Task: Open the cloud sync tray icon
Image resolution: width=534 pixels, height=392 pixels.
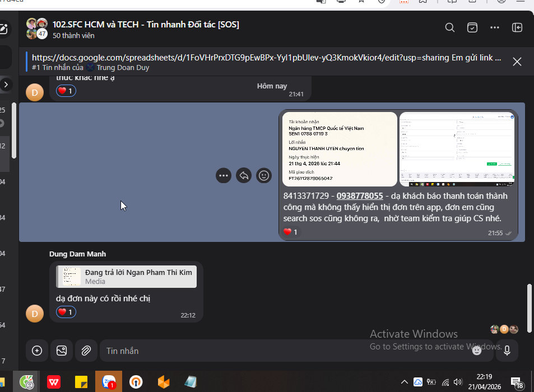Action: click(x=418, y=382)
